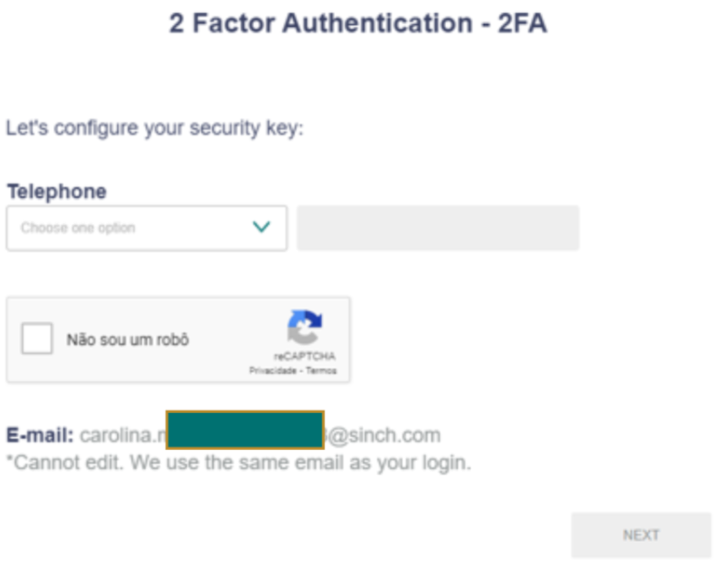Click "Let's configure your security key:" text

[154, 128]
